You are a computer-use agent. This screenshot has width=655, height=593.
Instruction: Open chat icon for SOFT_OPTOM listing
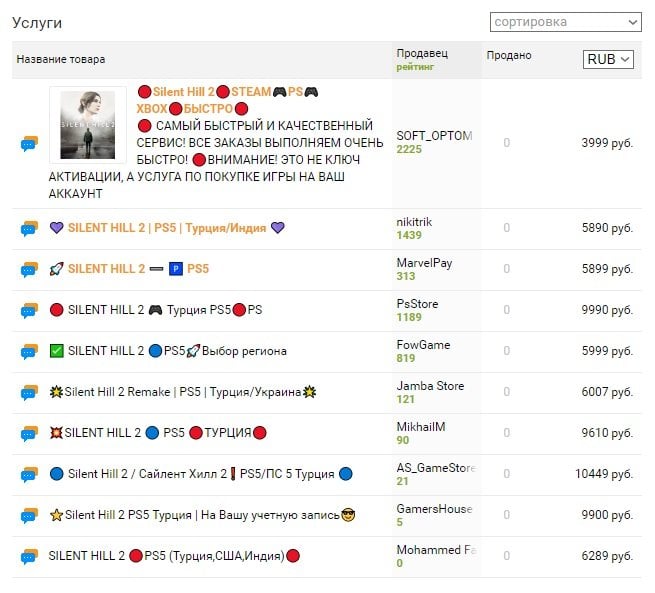tap(29, 144)
